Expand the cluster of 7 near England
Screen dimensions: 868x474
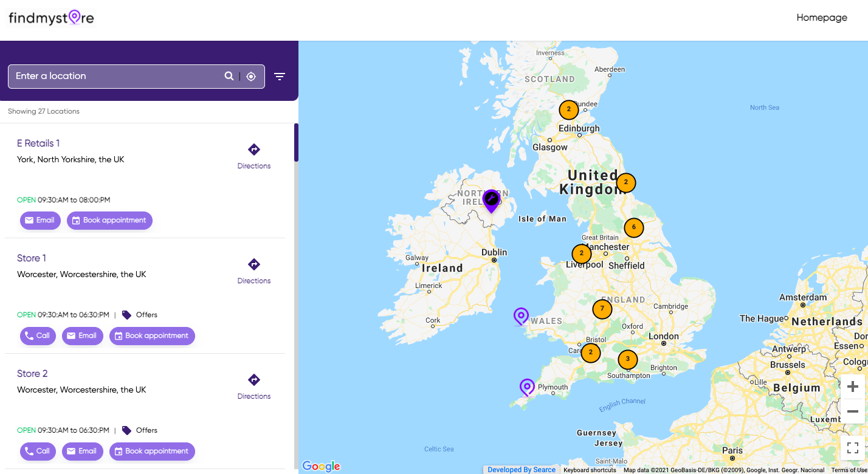click(602, 309)
